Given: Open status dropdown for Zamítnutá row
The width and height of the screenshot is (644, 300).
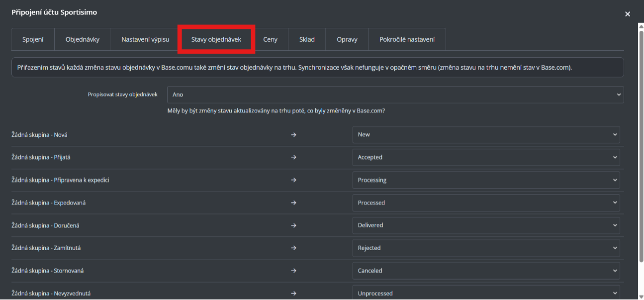Looking at the screenshot, I should pyautogui.click(x=486, y=248).
